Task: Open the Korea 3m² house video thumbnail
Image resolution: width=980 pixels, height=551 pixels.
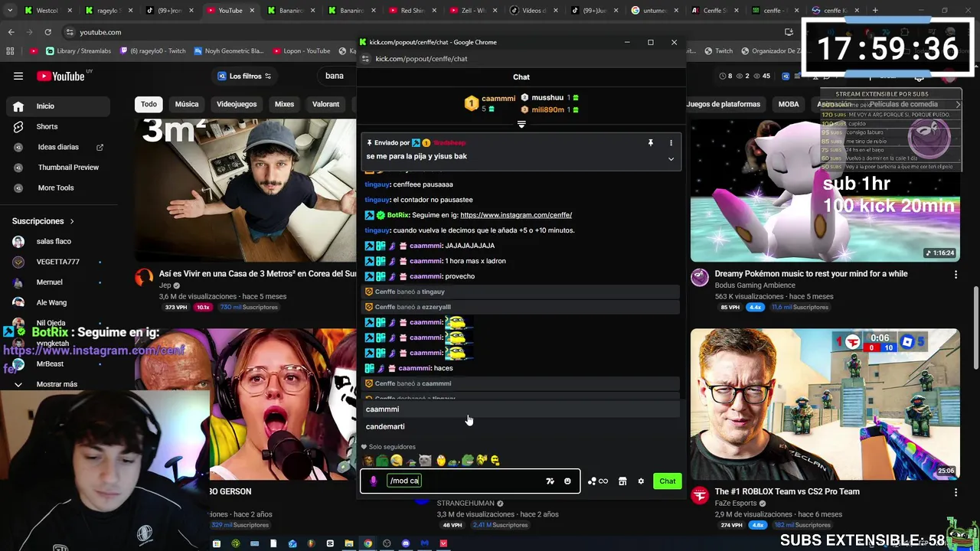Action: [246, 190]
